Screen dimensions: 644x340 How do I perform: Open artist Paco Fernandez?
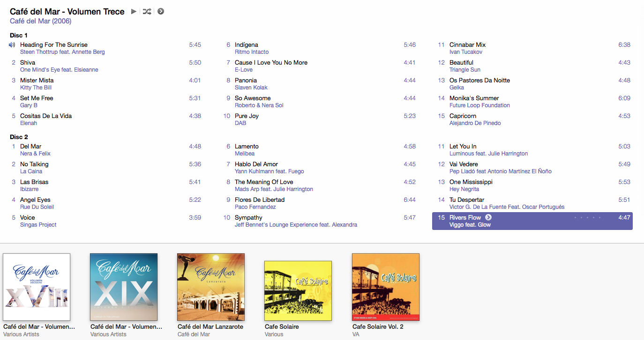pos(255,207)
